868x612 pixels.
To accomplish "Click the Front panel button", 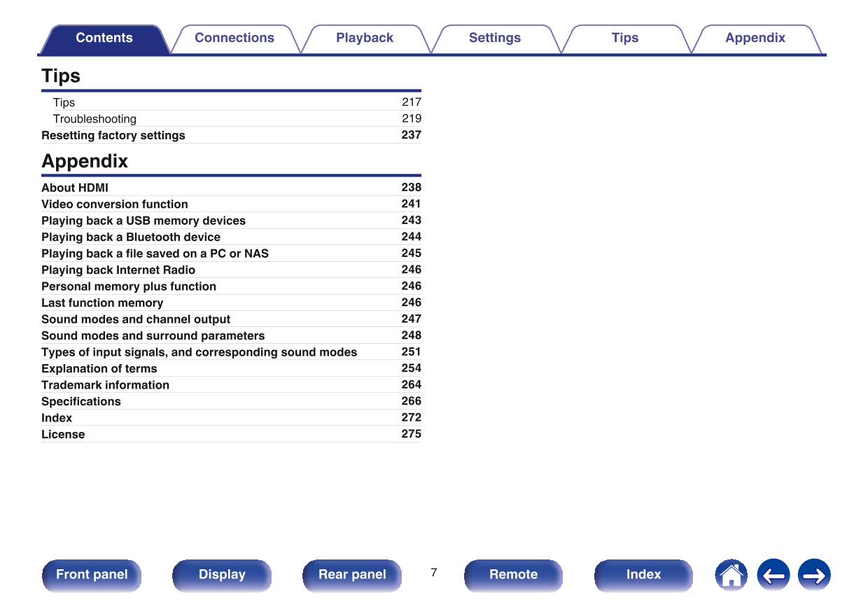I will (x=92, y=575).
